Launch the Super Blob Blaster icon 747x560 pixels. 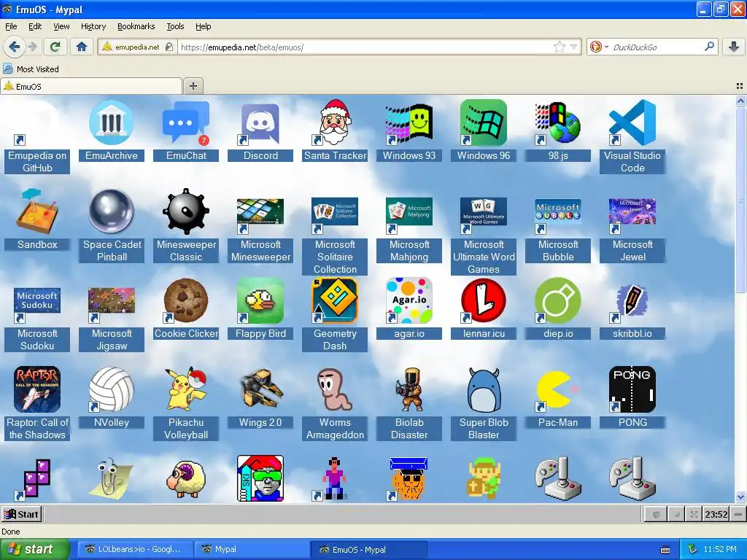[x=484, y=389]
